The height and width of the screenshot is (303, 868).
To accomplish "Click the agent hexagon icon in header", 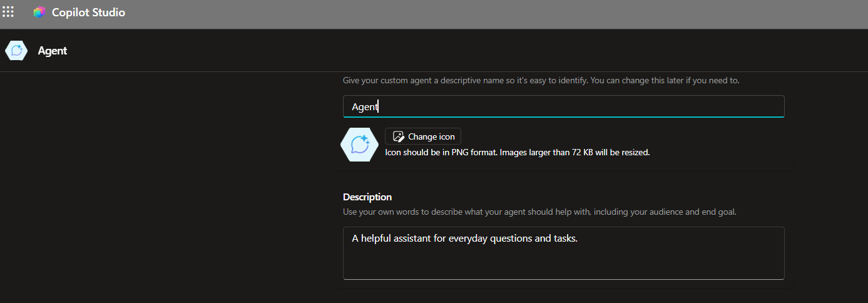I will (16, 51).
